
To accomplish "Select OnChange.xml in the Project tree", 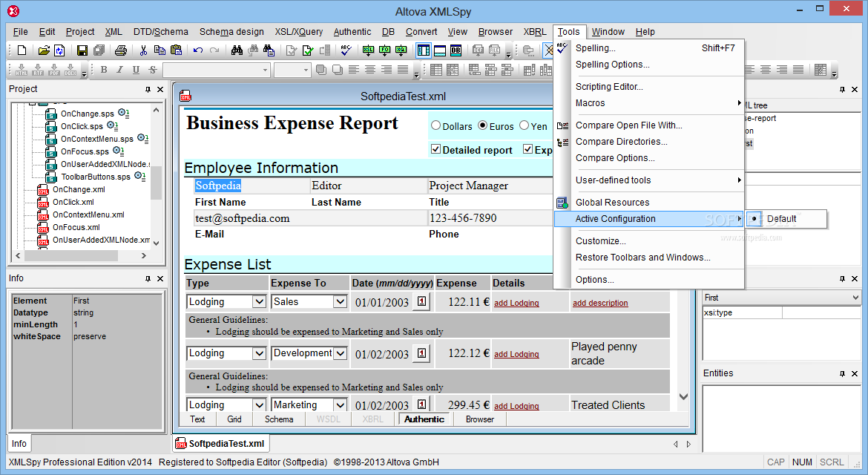I will (79, 189).
